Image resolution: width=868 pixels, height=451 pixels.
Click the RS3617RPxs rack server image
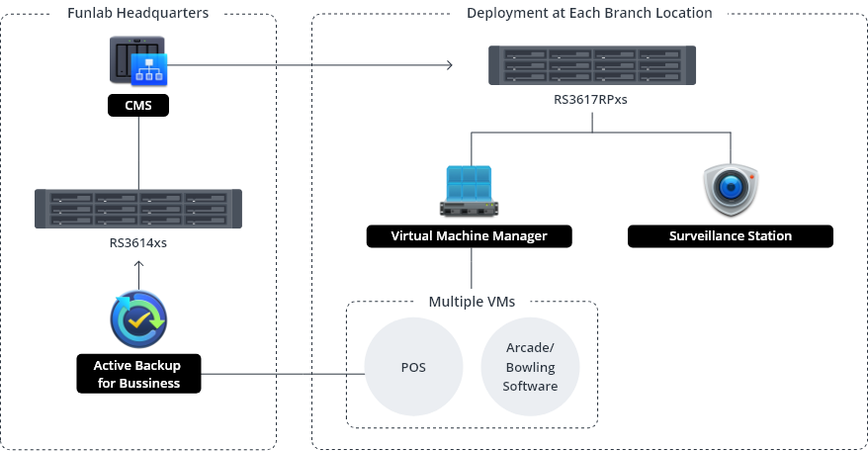tap(591, 66)
